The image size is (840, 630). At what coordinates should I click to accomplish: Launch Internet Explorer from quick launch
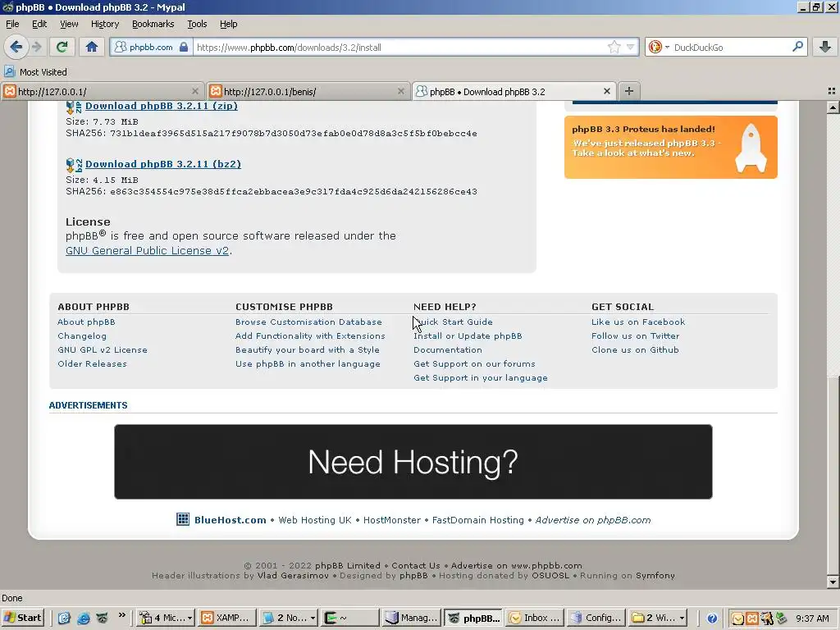84,618
